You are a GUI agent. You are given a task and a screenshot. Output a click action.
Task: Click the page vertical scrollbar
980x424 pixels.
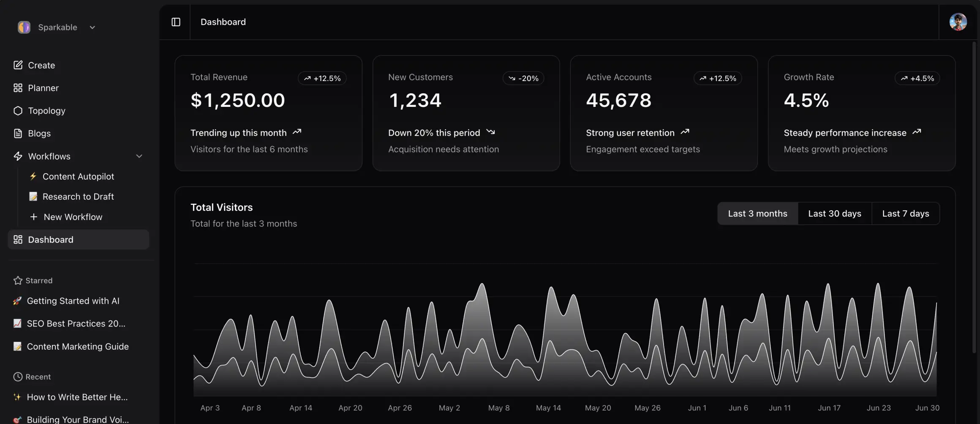pyautogui.click(x=975, y=197)
